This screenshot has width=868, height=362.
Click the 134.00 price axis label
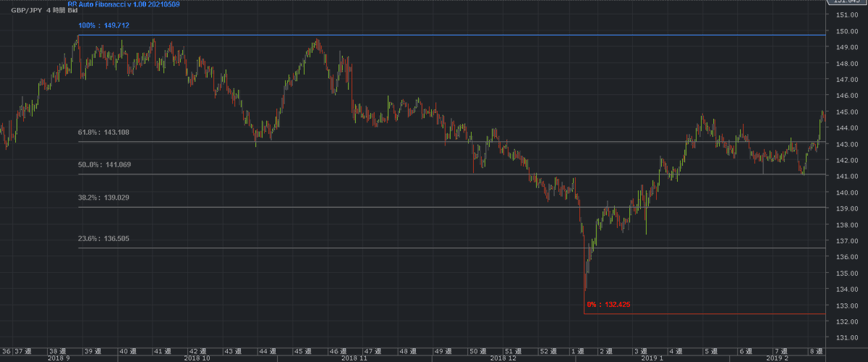pyautogui.click(x=846, y=290)
